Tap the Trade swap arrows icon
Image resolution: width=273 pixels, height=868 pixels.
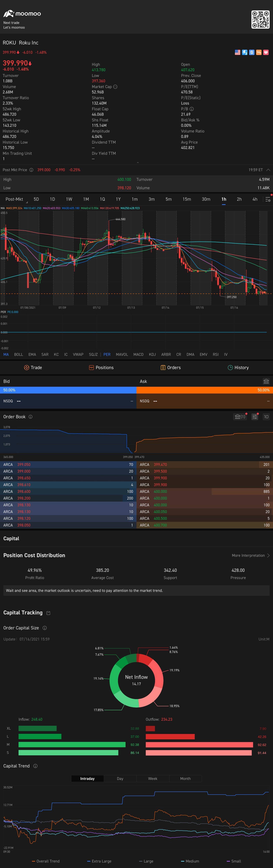click(27, 368)
